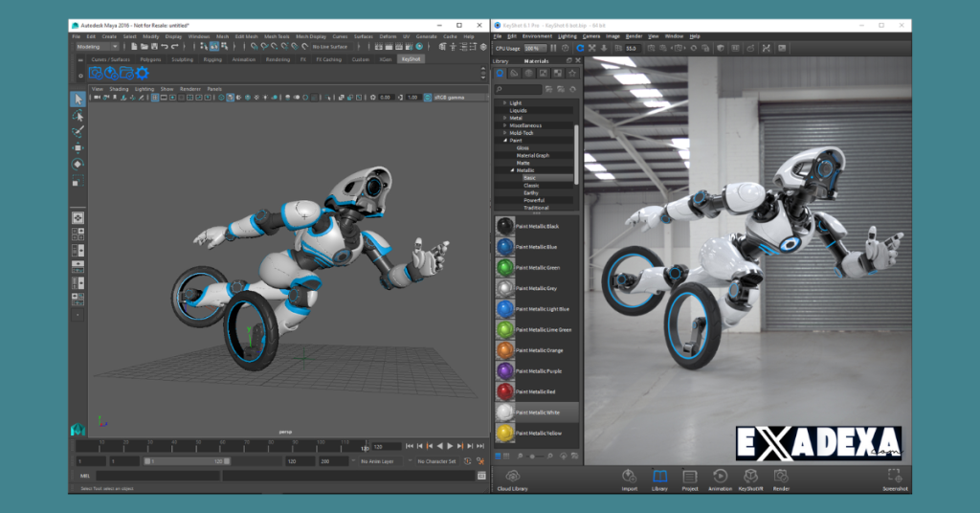This screenshot has height=513, width=980.
Task: Click Redo arrow in Maya status line
Action: 174,47
